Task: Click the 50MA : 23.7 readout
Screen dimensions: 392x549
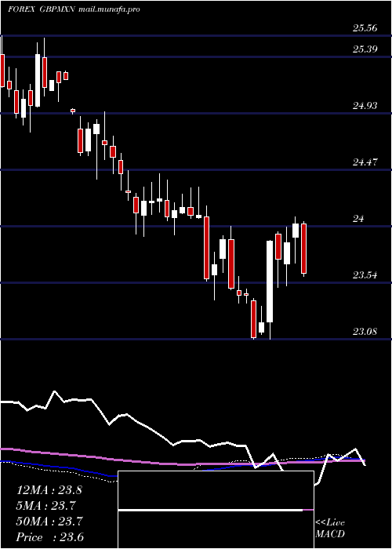Action: pyautogui.click(x=49, y=522)
